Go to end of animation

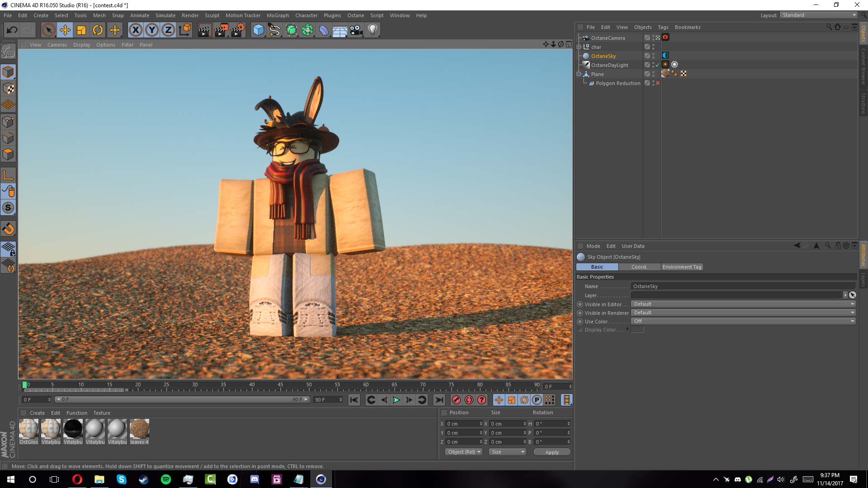(x=439, y=400)
